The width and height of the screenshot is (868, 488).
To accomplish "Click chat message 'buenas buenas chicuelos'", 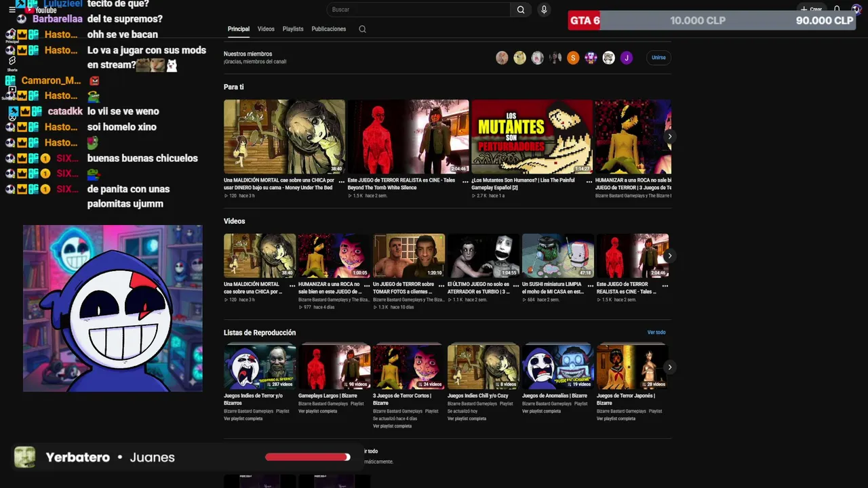I will point(142,158).
